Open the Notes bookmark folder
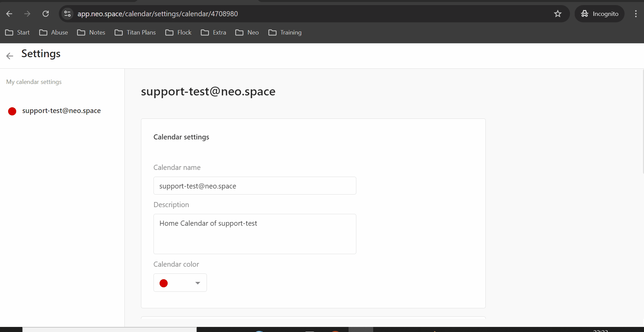The image size is (644, 332). (91, 32)
